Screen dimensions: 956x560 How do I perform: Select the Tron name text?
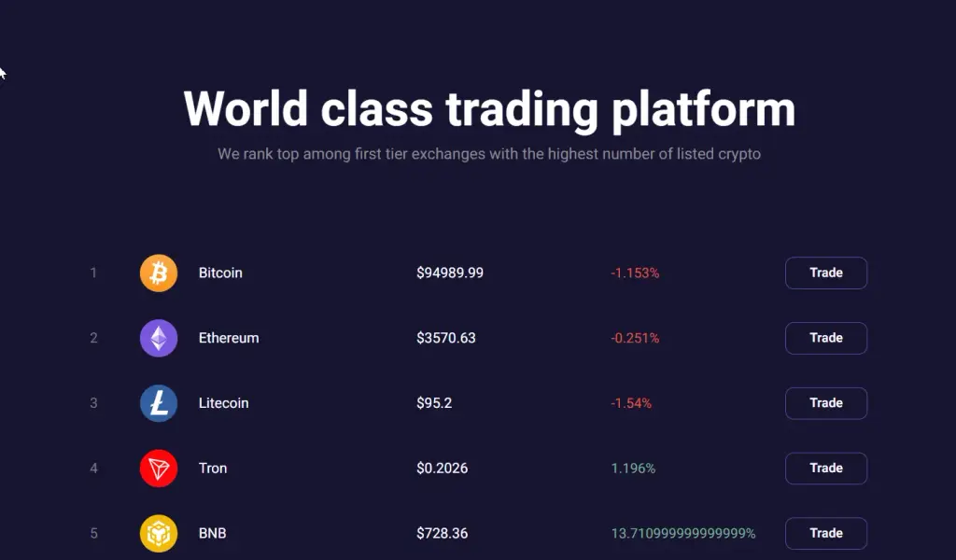point(212,468)
